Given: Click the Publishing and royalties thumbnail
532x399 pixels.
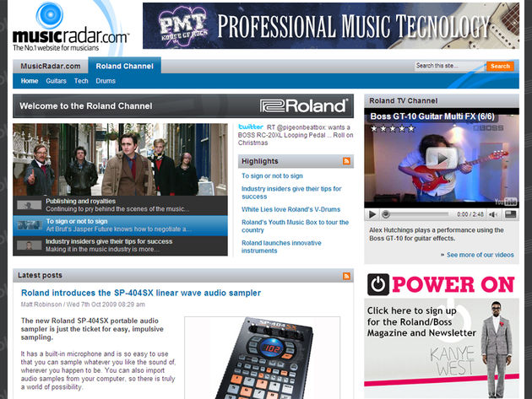Looking at the screenshot, I should (30, 205).
